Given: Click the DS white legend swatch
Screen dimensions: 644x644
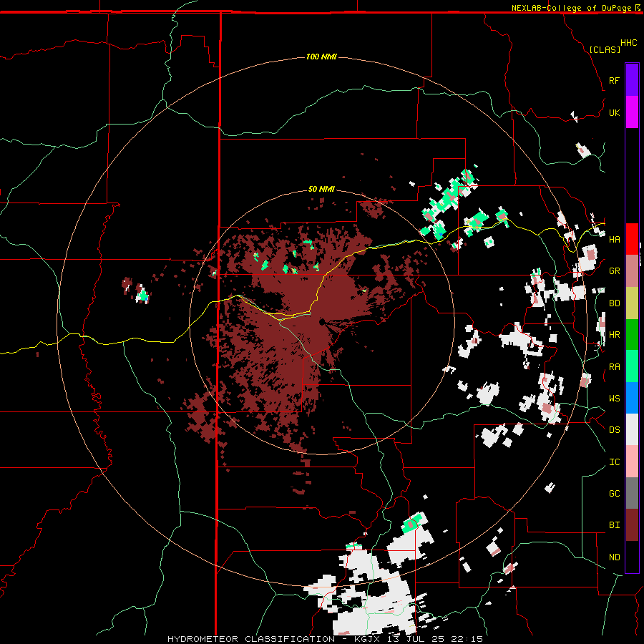Looking at the screenshot, I should click(x=632, y=429).
